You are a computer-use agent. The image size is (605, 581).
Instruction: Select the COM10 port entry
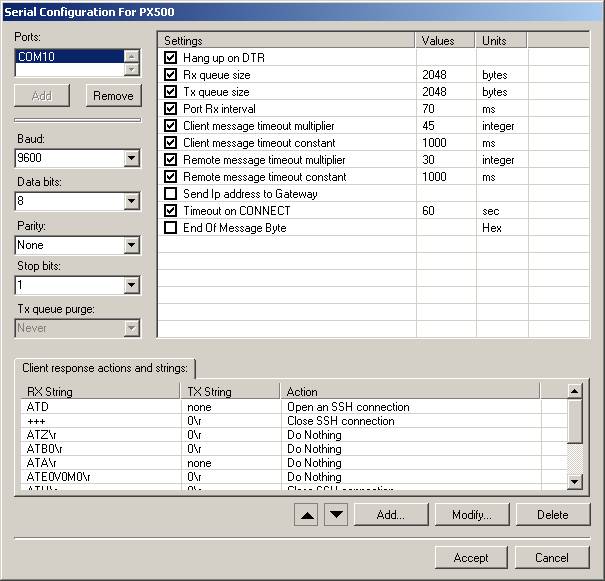point(68,57)
